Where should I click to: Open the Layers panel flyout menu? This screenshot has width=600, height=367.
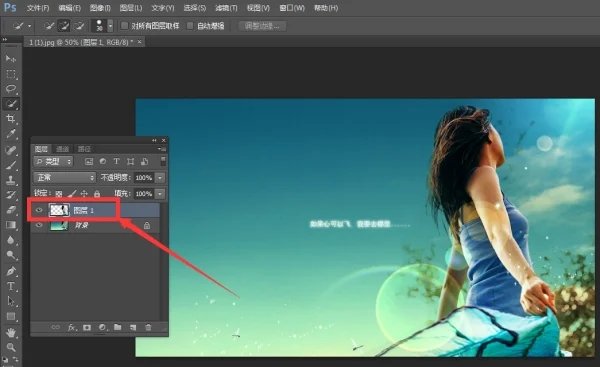[162, 149]
